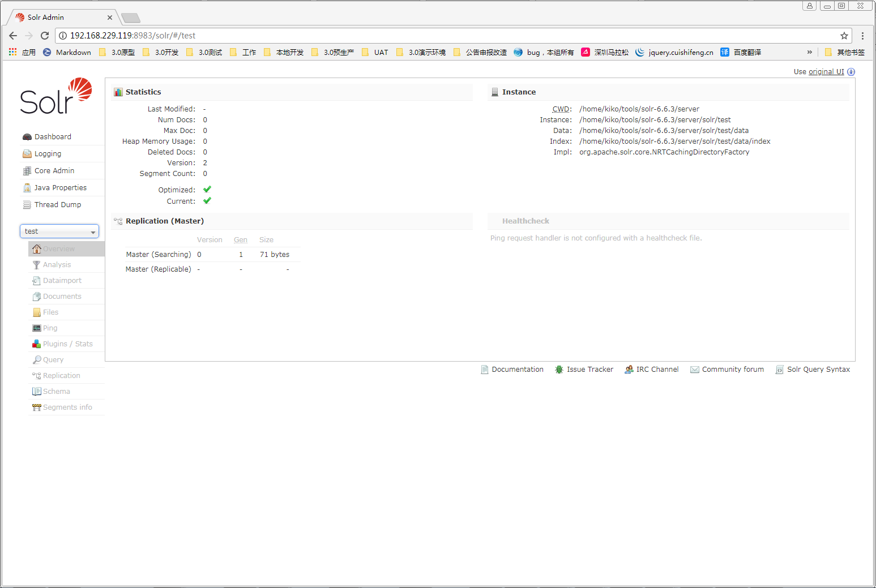
Task: Open the 其他书签 folder
Action: click(845, 52)
